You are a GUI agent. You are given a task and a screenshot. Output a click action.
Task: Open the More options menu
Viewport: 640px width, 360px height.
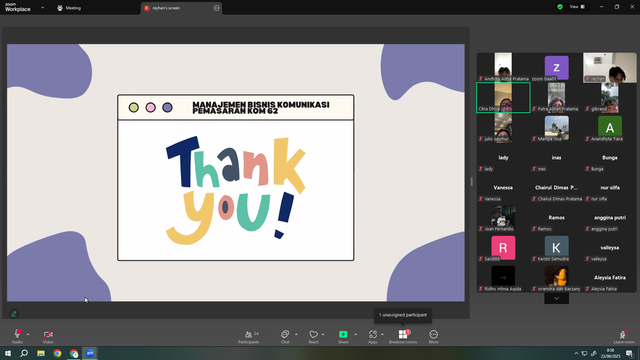[433, 337]
